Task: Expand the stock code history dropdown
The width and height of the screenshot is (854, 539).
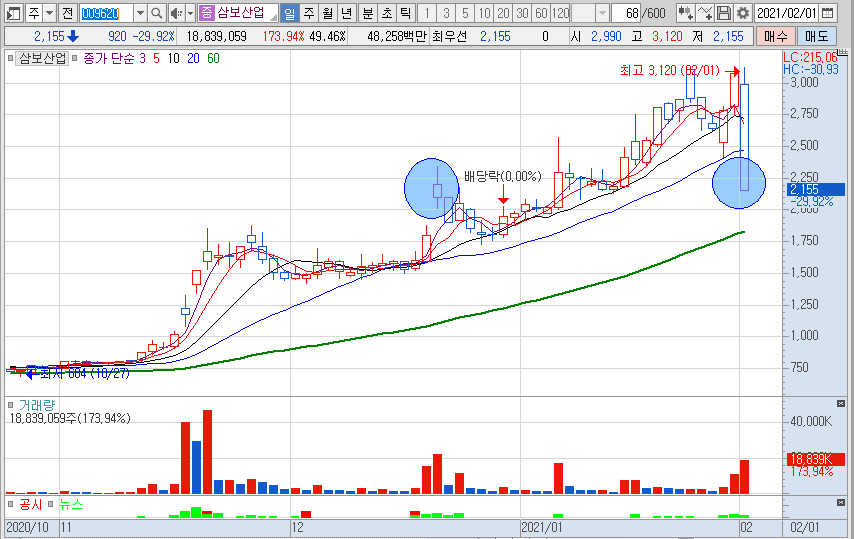Action: coord(139,13)
